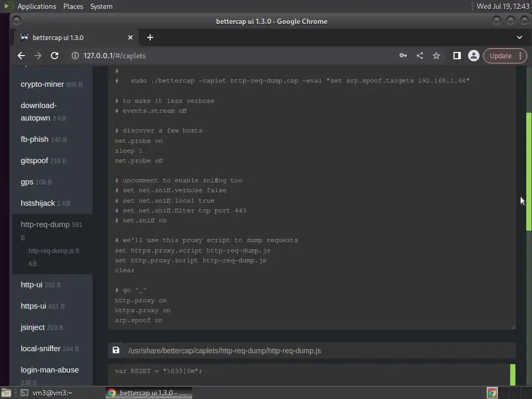Open the System menu
532x399 pixels.
click(101, 6)
